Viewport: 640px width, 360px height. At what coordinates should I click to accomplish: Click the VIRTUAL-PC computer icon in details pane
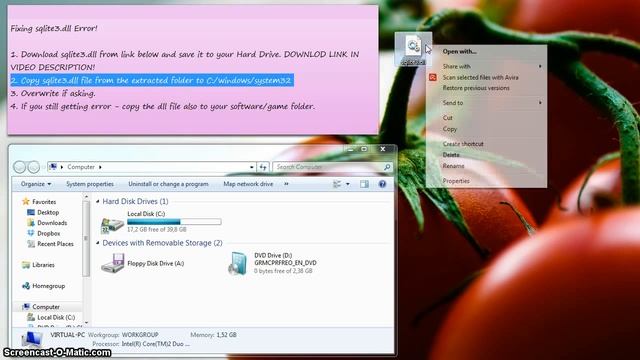pos(32,340)
